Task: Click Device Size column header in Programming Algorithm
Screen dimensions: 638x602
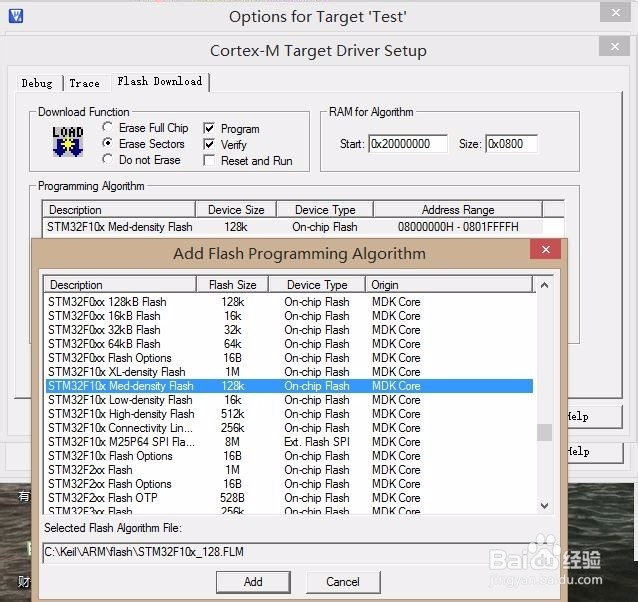Action: [x=236, y=209]
